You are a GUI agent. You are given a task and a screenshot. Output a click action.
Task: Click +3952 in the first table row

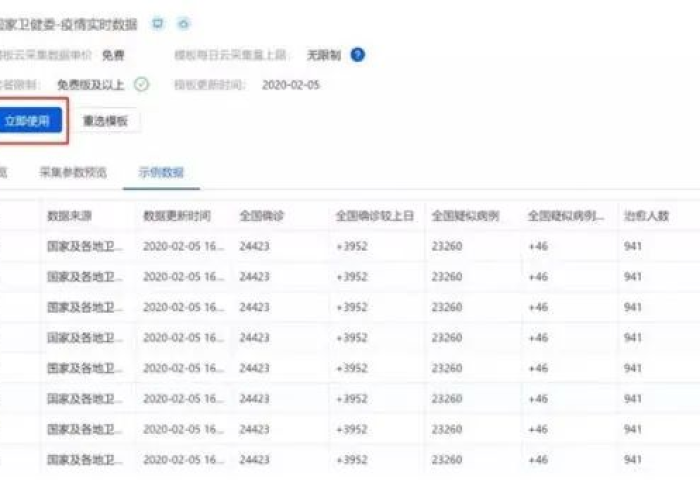(352, 246)
